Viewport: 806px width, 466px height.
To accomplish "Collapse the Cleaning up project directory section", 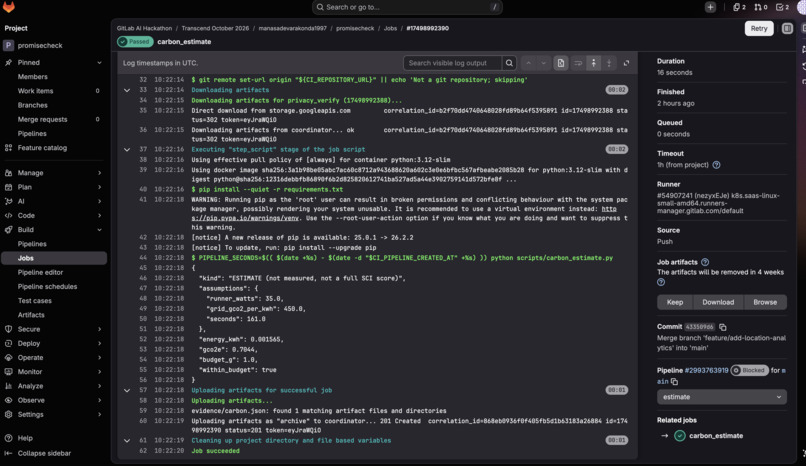I will click(x=126, y=441).
